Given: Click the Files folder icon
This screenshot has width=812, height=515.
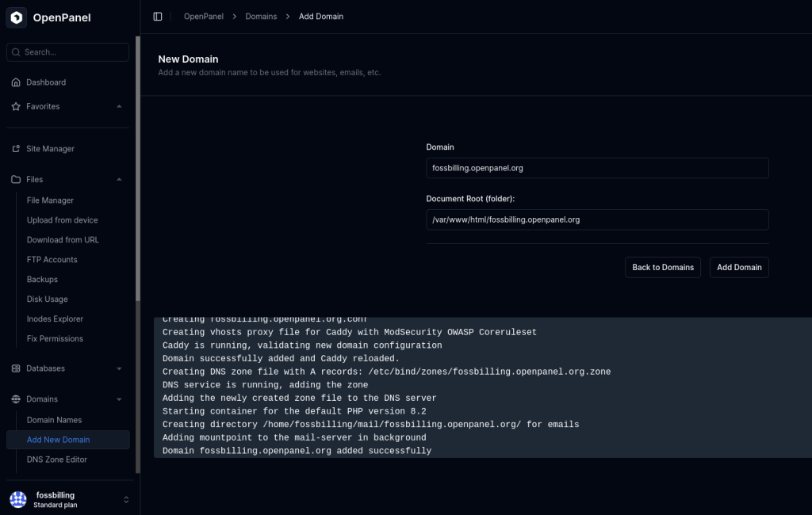Looking at the screenshot, I should point(16,180).
